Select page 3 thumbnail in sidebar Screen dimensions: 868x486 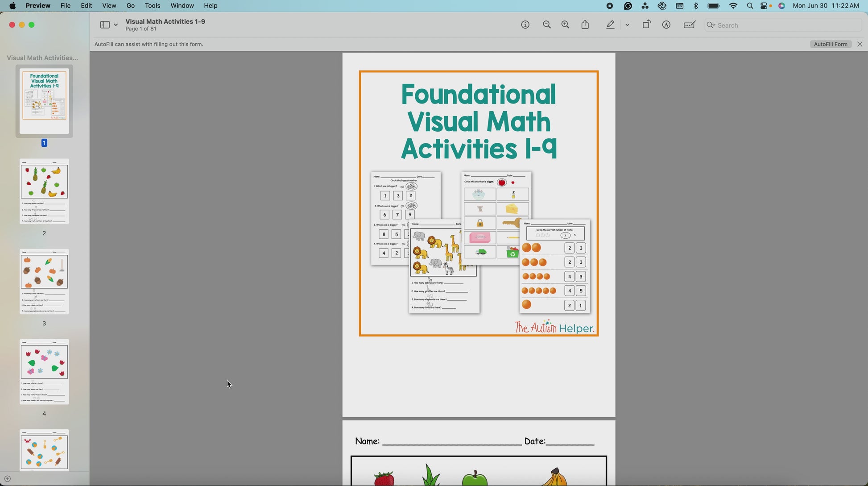tap(44, 282)
